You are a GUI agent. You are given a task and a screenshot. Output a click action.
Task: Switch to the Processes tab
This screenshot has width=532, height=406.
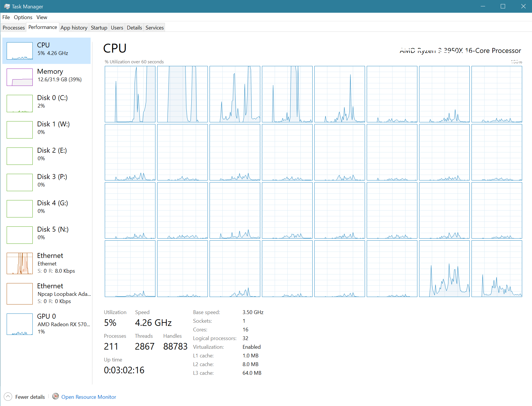point(14,28)
